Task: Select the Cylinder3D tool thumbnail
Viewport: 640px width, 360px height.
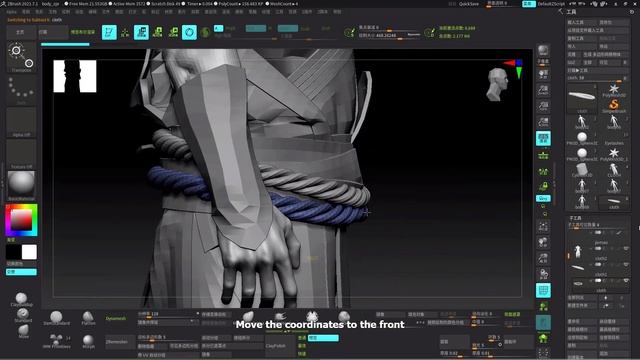Action: [582, 170]
